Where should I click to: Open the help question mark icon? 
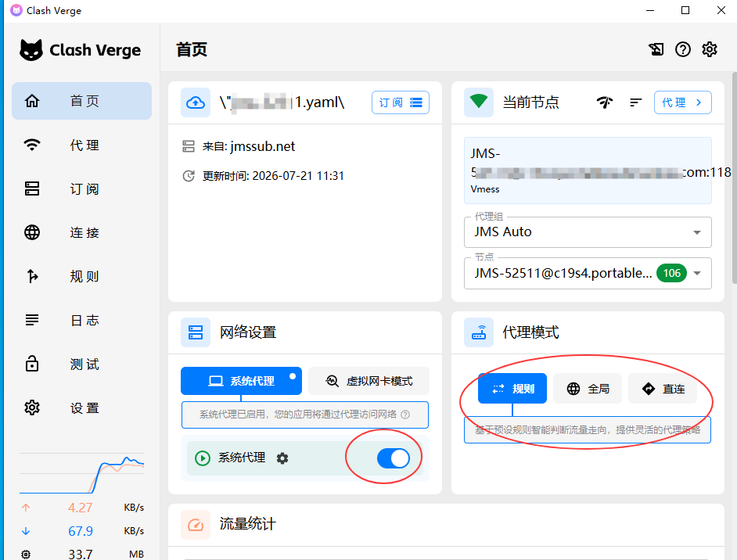[x=683, y=48]
